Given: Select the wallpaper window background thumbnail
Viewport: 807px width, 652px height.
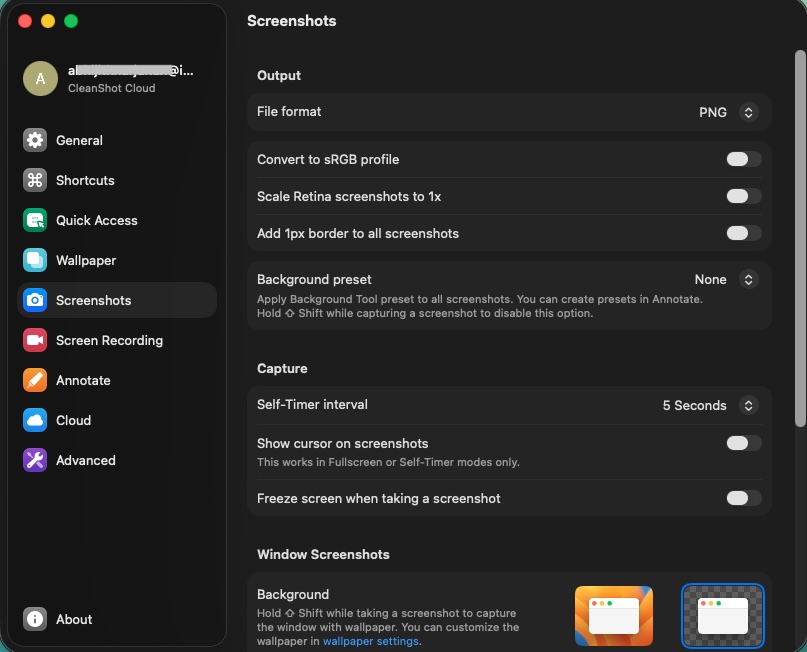Looking at the screenshot, I should [613, 616].
